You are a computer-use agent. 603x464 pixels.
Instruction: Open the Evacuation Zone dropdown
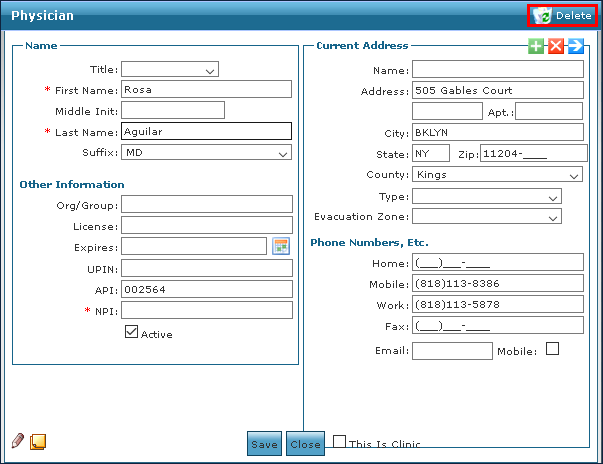coord(486,217)
